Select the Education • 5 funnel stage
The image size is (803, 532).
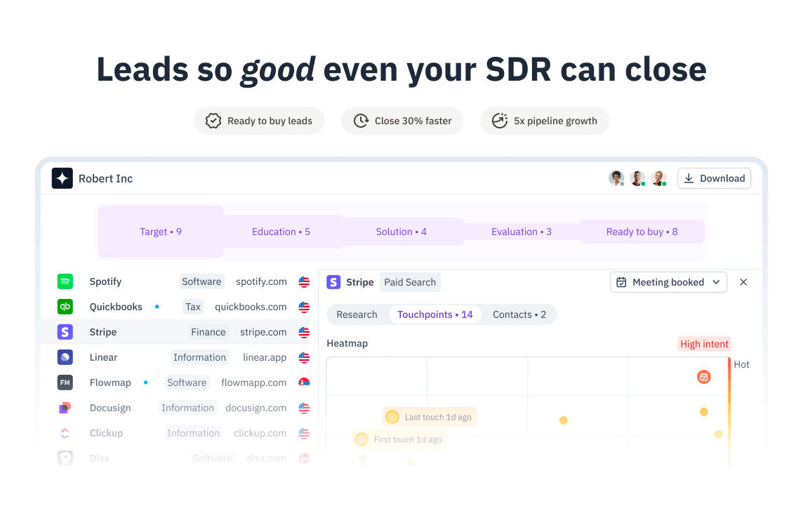281,232
